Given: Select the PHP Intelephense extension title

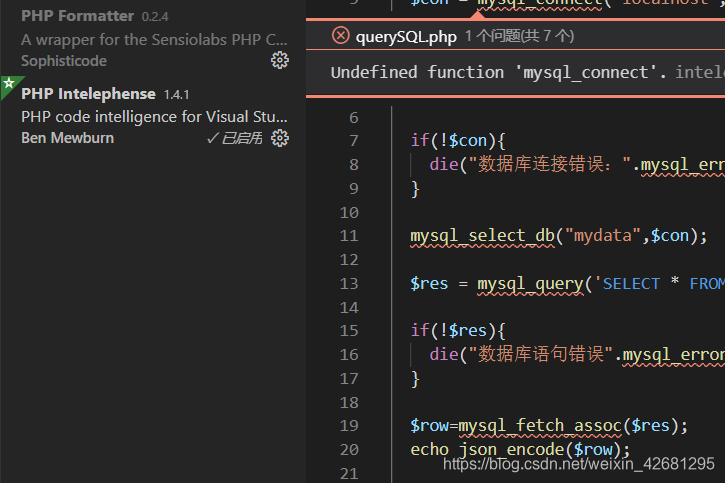Looking at the screenshot, I should [88, 94].
